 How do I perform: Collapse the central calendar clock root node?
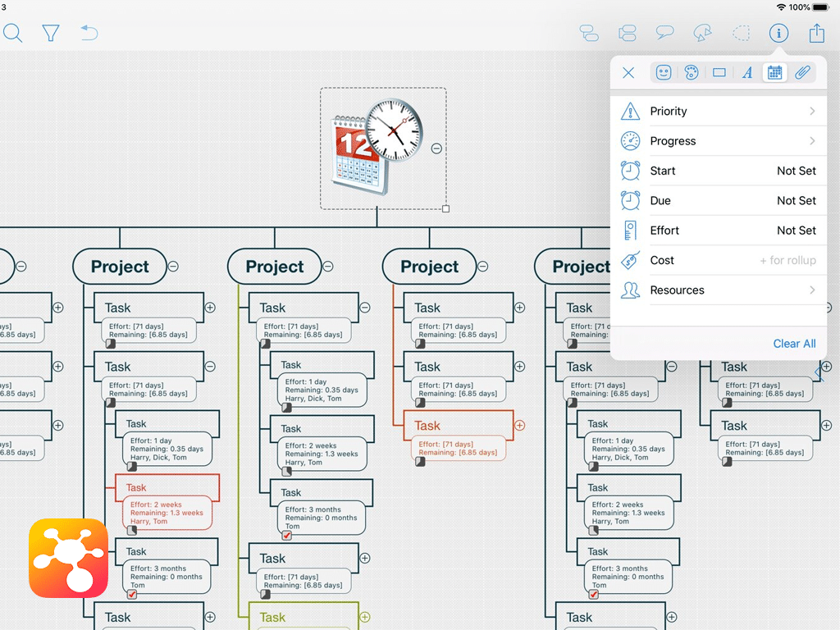tap(436, 148)
